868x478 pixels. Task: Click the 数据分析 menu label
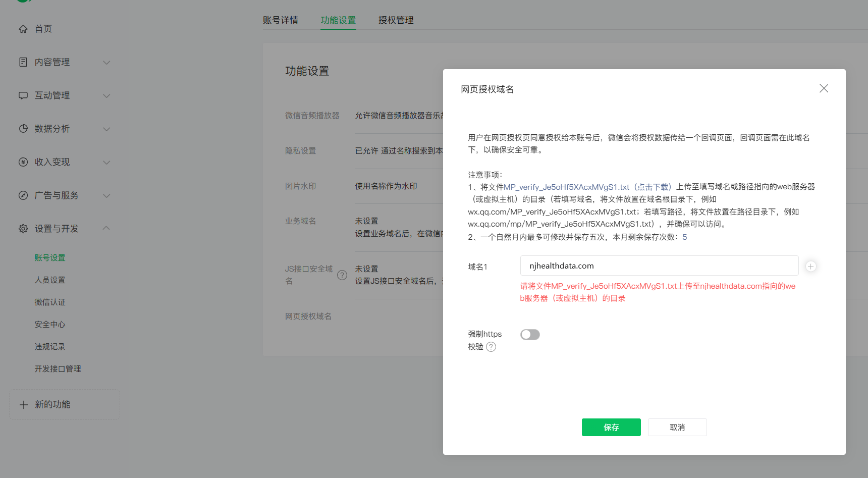click(52, 129)
